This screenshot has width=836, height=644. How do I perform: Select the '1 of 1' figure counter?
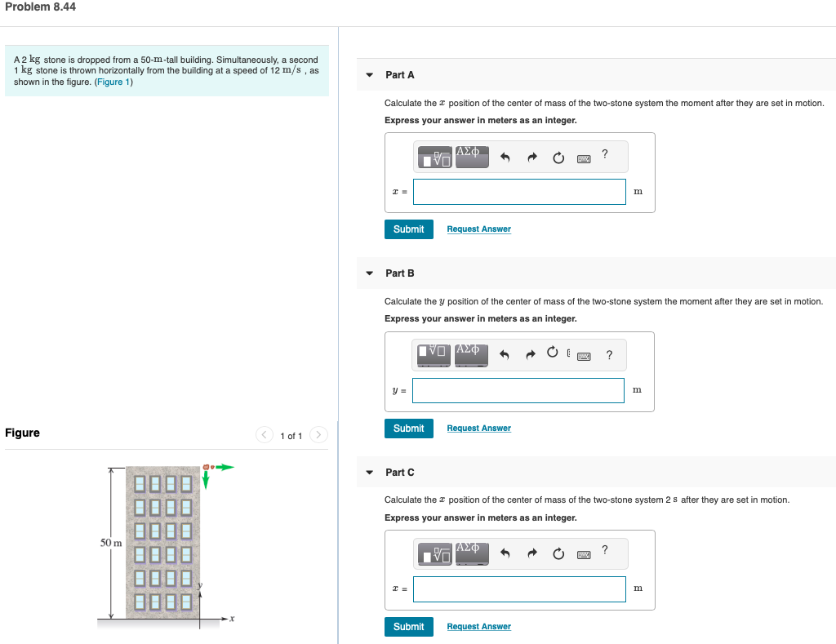(291, 436)
